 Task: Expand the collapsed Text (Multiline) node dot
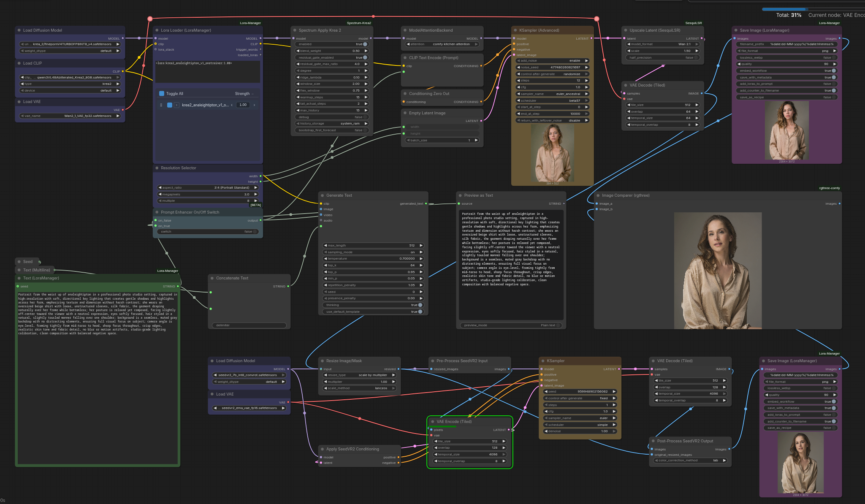pyautogui.click(x=19, y=270)
